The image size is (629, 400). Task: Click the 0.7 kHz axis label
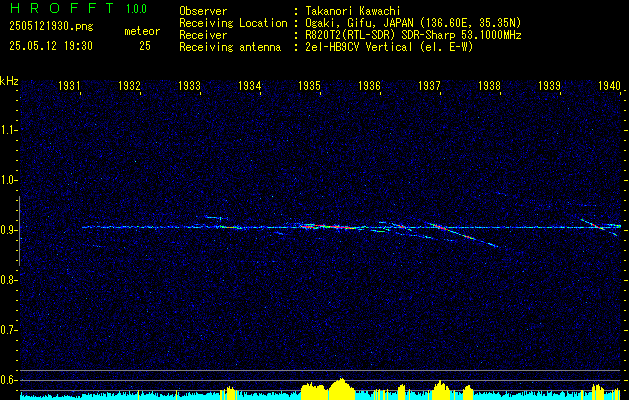[9, 330]
